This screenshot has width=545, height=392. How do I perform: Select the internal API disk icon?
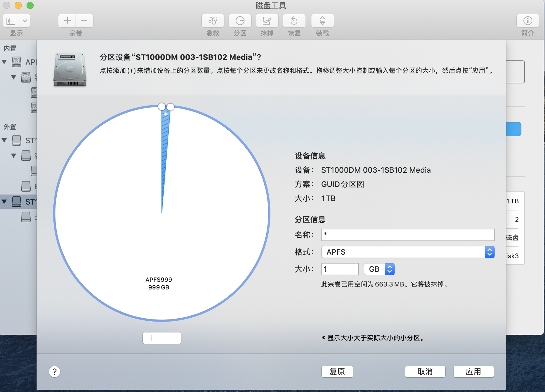(x=17, y=62)
